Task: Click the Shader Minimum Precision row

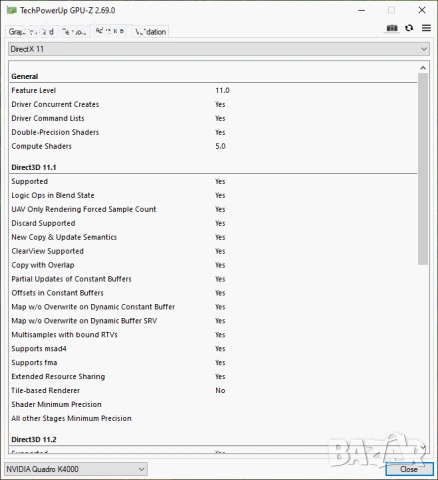Action: [x=213, y=404]
